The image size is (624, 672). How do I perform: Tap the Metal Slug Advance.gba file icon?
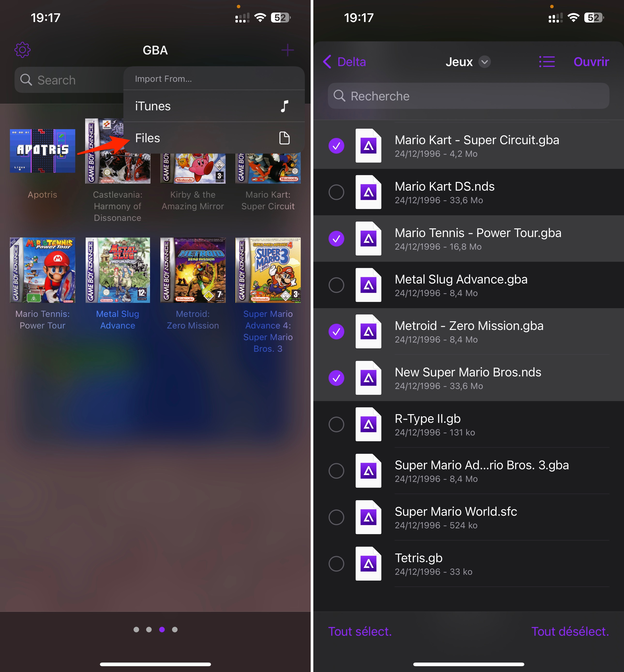(x=368, y=285)
